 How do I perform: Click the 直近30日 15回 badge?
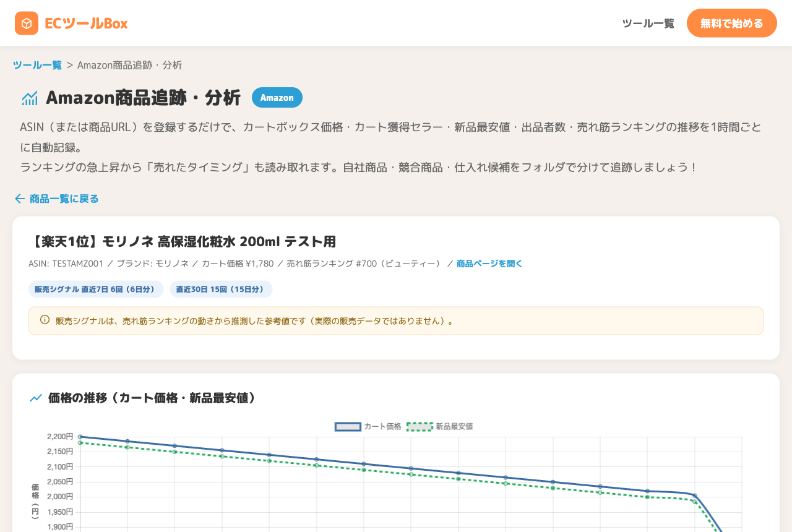point(221,289)
